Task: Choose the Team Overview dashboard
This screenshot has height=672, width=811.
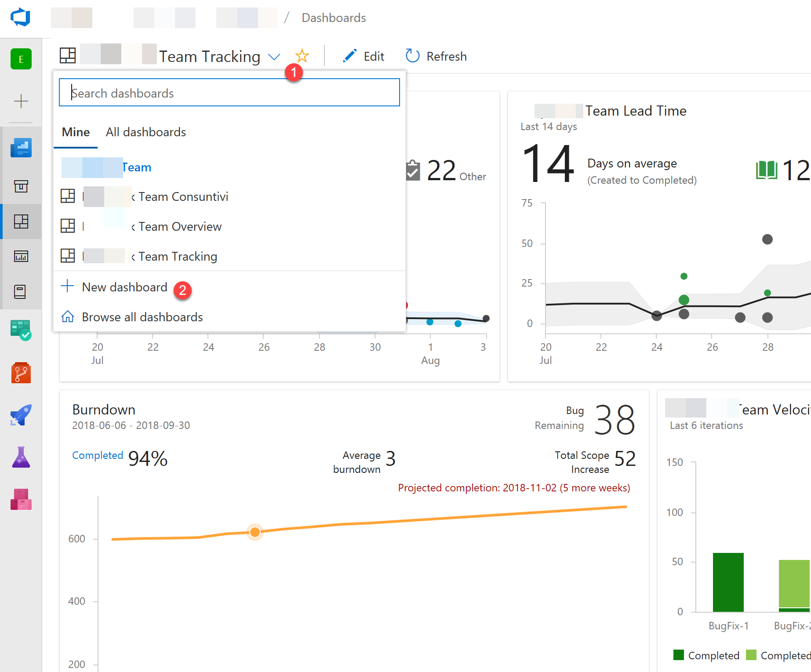Action: pyautogui.click(x=180, y=227)
